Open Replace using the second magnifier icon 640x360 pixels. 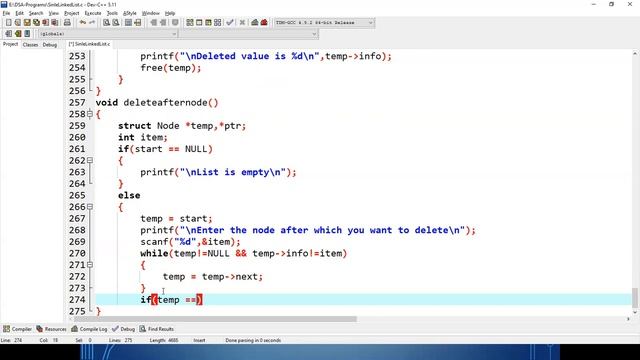coord(116,22)
